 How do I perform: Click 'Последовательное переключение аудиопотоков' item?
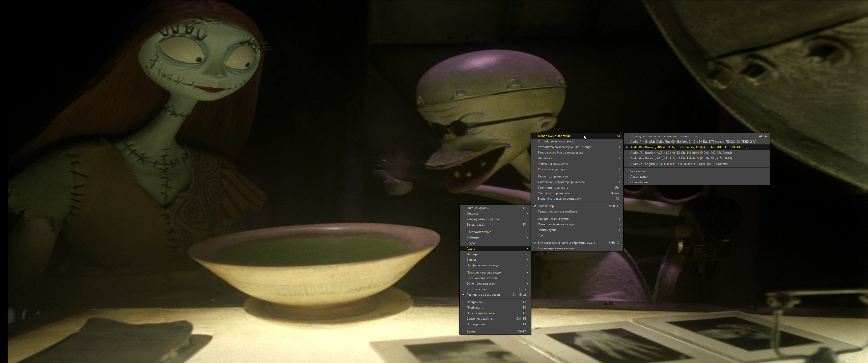pyautogui.click(x=696, y=136)
